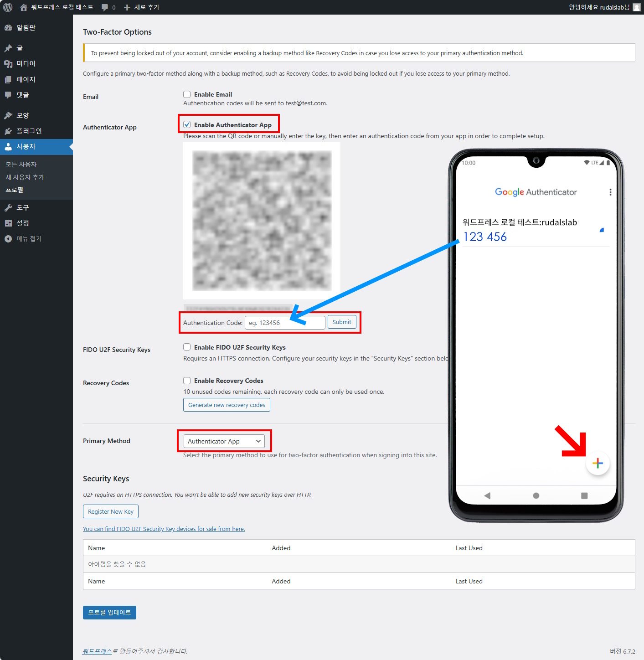Click Generate new recovery codes button
The image size is (644, 660).
[x=227, y=405]
